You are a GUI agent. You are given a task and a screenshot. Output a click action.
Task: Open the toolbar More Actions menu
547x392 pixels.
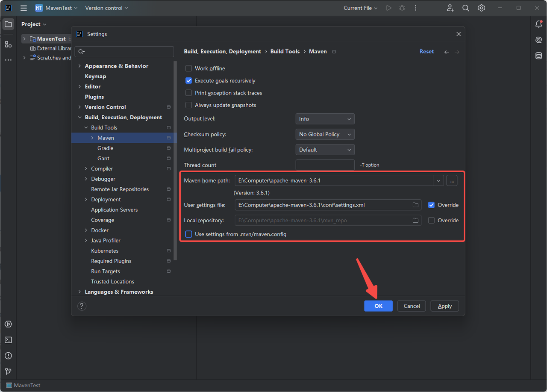pos(415,8)
